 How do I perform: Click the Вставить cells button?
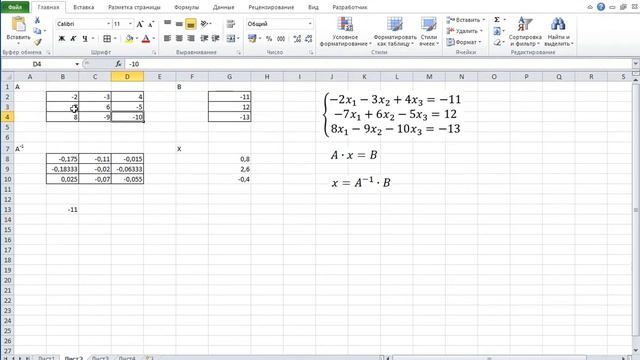pyautogui.click(x=465, y=20)
